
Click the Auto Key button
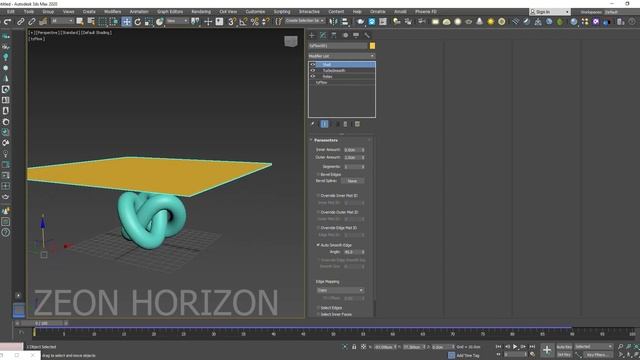coord(564,347)
